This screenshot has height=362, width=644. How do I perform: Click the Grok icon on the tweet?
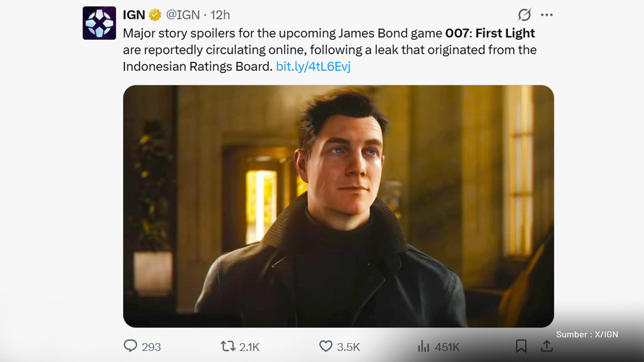coord(524,15)
